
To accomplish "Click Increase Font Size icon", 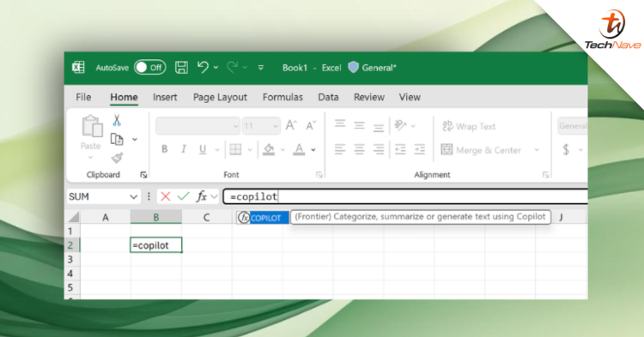I will [x=291, y=125].
